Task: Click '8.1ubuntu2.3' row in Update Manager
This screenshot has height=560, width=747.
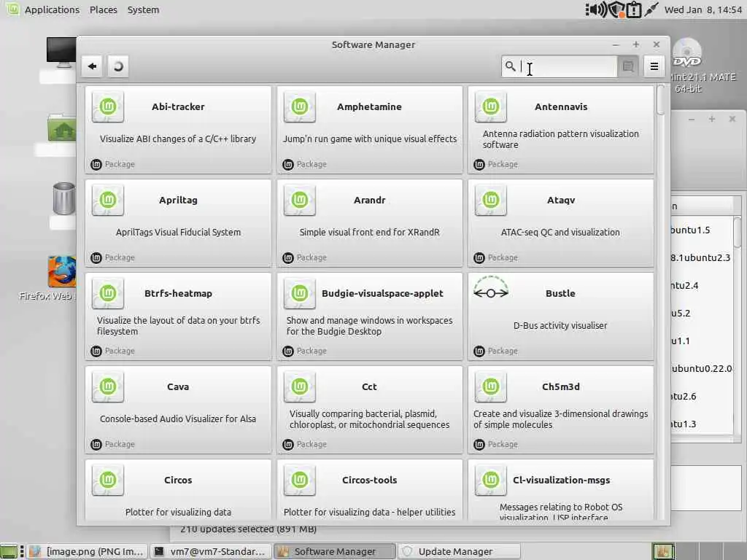Action: click(700, 257)
